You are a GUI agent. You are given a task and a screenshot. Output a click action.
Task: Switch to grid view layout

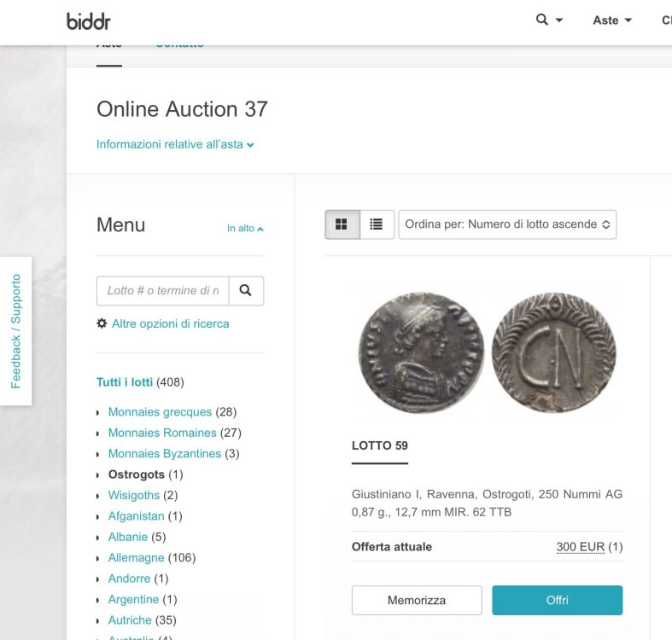[342, 224]
